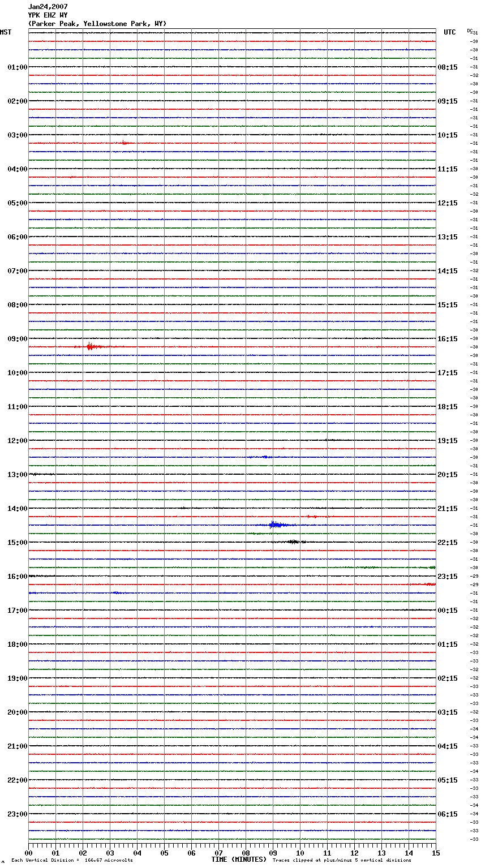Select the 11:00 MST time label
The width and height of the screenshot is (481, 868).
pyautogui.click(x=18, y=407)
